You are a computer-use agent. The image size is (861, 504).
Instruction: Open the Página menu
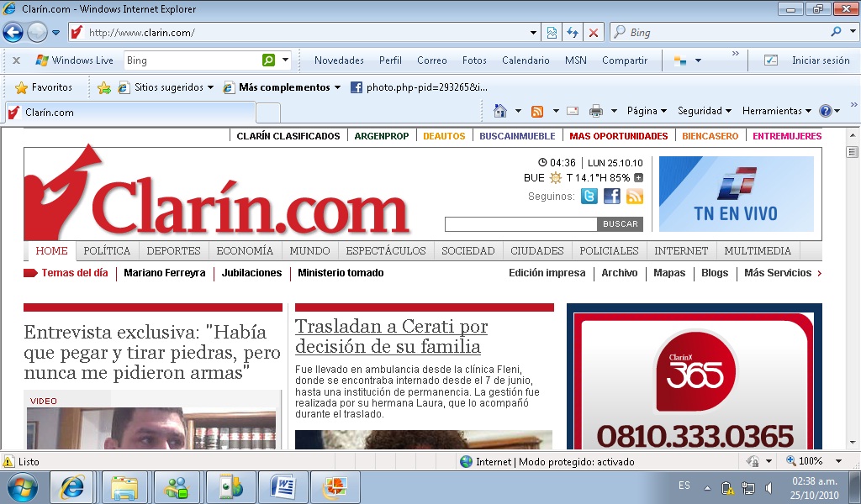click(647, 111)
